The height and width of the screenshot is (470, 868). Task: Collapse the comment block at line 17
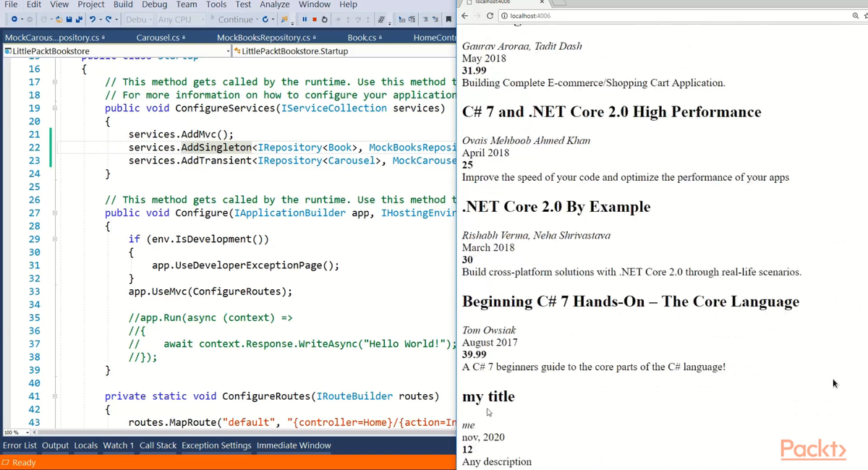tap(54, 82)
